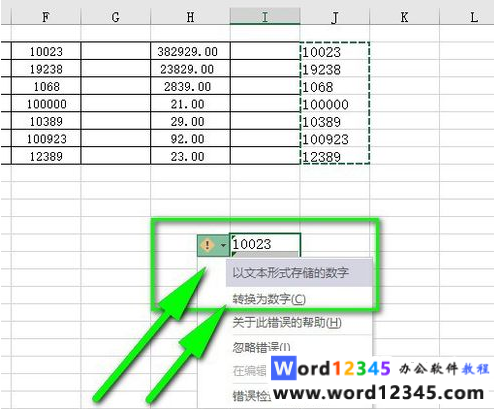The image size is (494, 409).
Task: Select column F header
Action: pyautogui.click(x=46, y=17)
